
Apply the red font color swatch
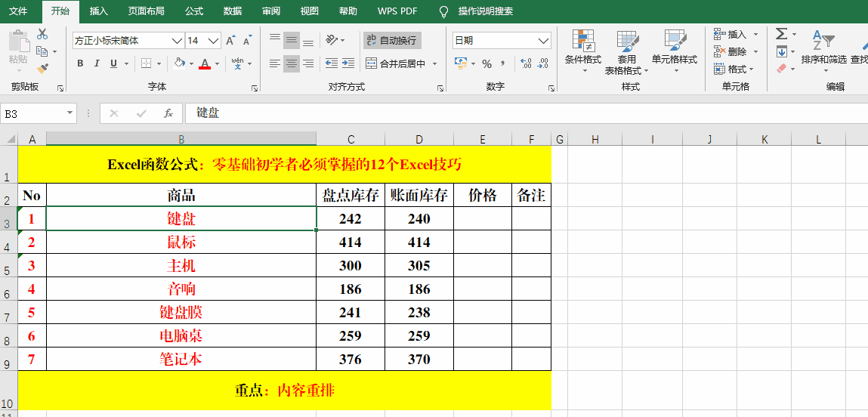pos(204,63)
